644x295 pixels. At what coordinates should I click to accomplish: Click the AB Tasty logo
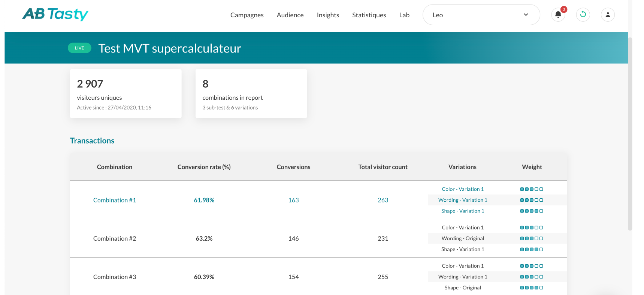click(x=55, y=14)
